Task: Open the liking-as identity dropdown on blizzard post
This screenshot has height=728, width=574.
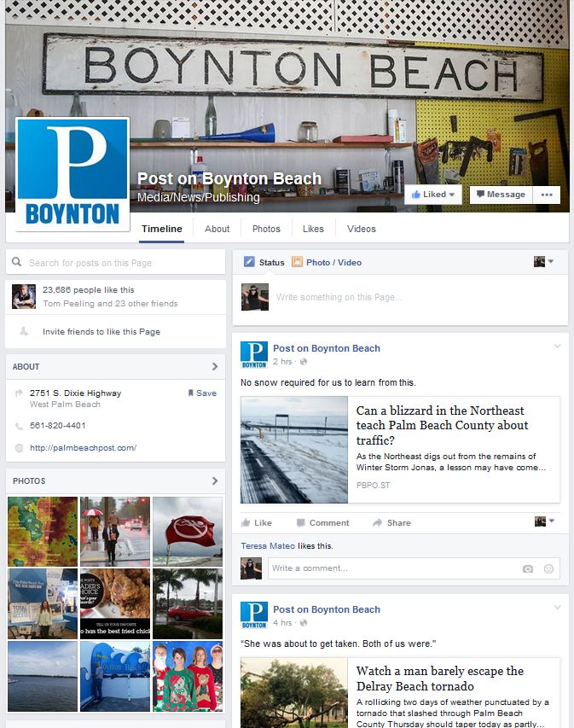Action: point(544,521)
